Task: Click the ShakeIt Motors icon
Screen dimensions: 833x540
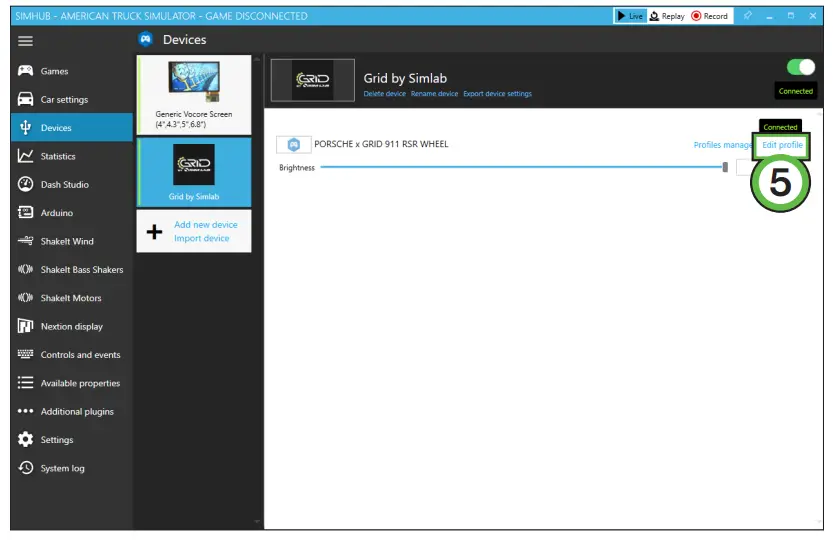Action: coord(25,298)
